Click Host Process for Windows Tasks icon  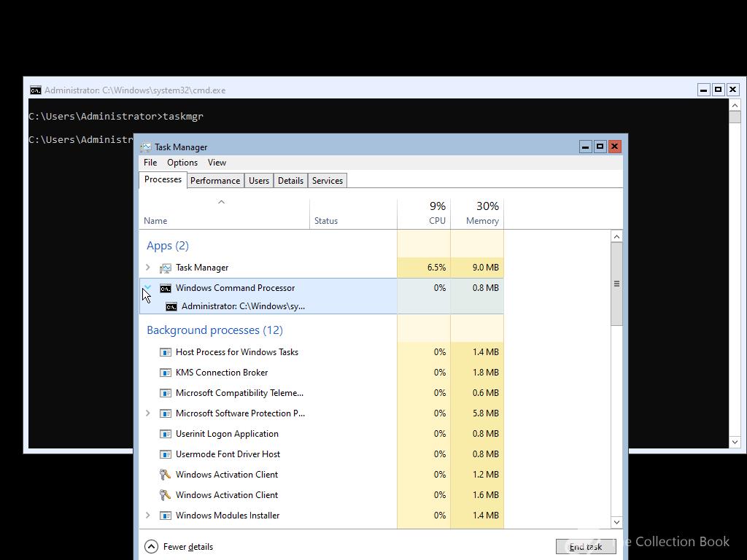(x=166, y=352)
